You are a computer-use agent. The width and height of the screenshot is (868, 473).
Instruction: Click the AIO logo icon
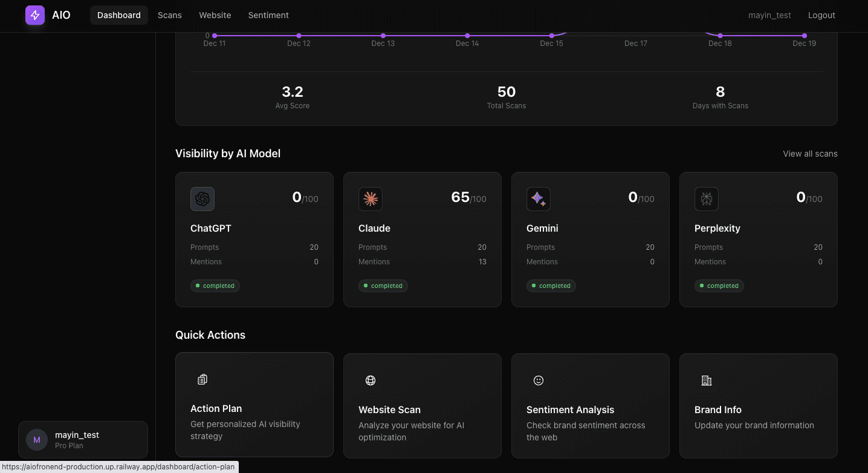pyautogui.click(x=34, y=15)
